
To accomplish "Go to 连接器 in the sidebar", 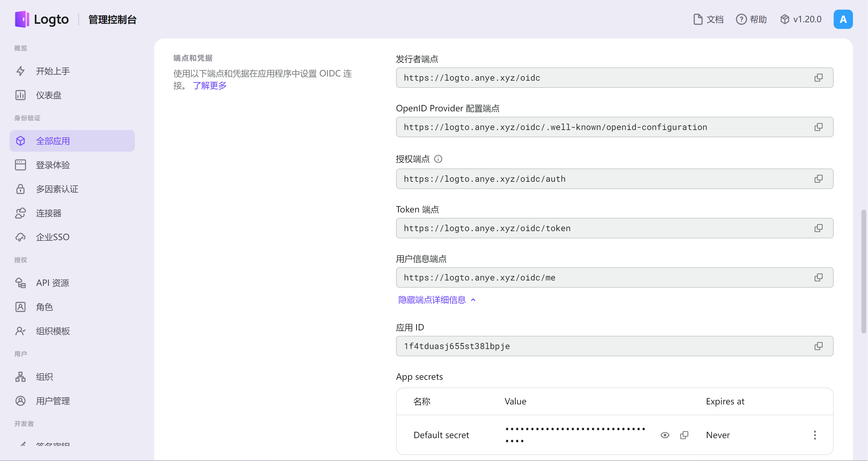I will click(49, 213).
